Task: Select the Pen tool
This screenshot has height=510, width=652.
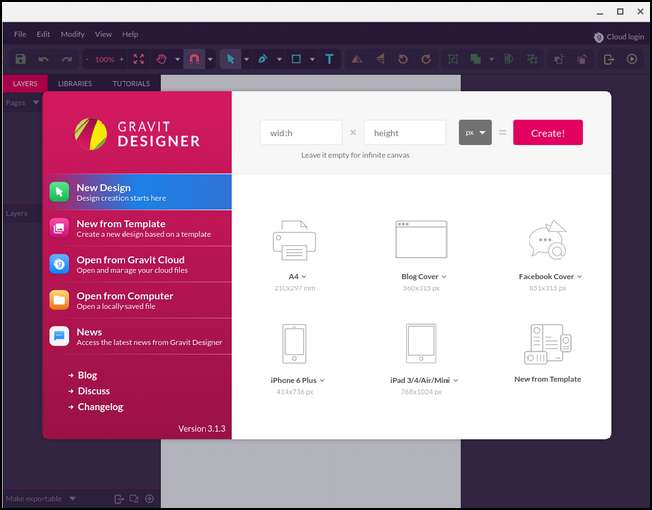Action: click(263, 59)
